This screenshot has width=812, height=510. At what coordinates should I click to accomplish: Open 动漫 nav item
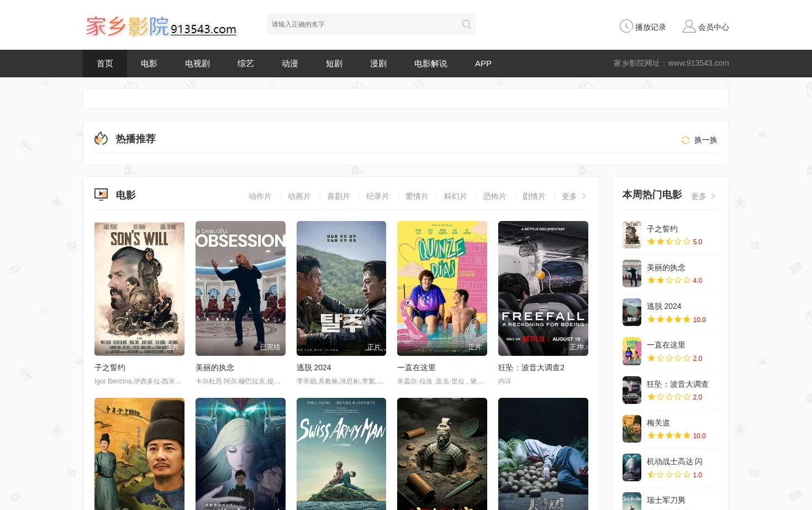(x=290, y=64)
